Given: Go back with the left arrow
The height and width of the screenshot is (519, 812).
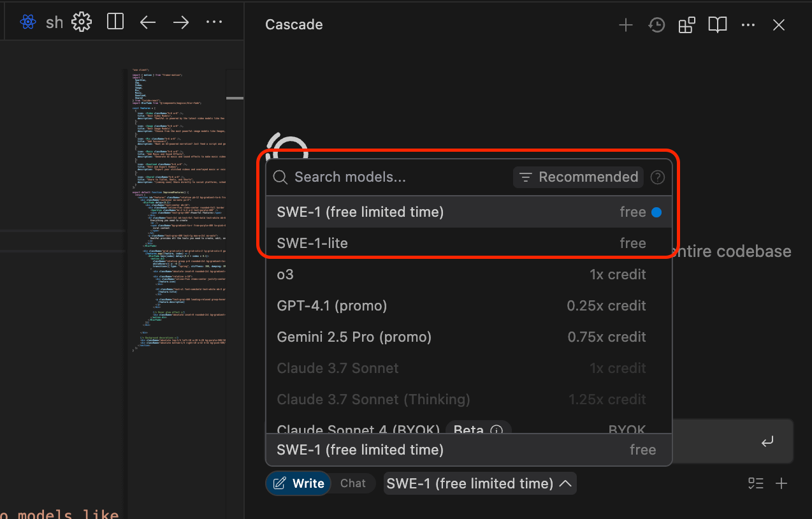Looking at the screenshot, I should [x=148, y=23].
